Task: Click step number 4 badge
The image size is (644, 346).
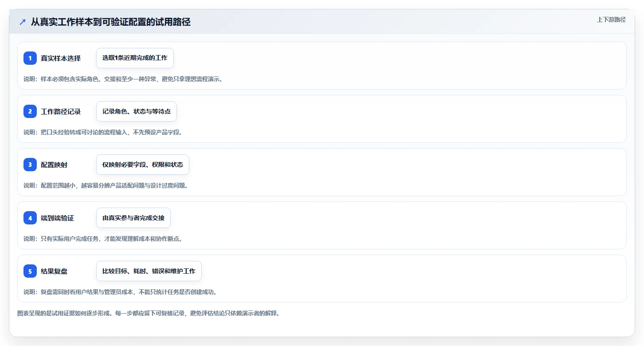Action: pyautogui.click(x=30, y=218)
